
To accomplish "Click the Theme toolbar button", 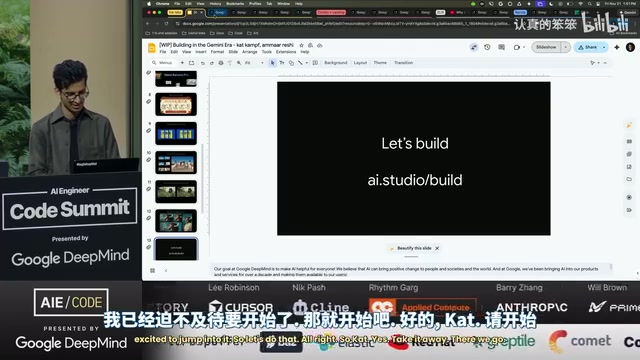I will (x=380, y=63).
